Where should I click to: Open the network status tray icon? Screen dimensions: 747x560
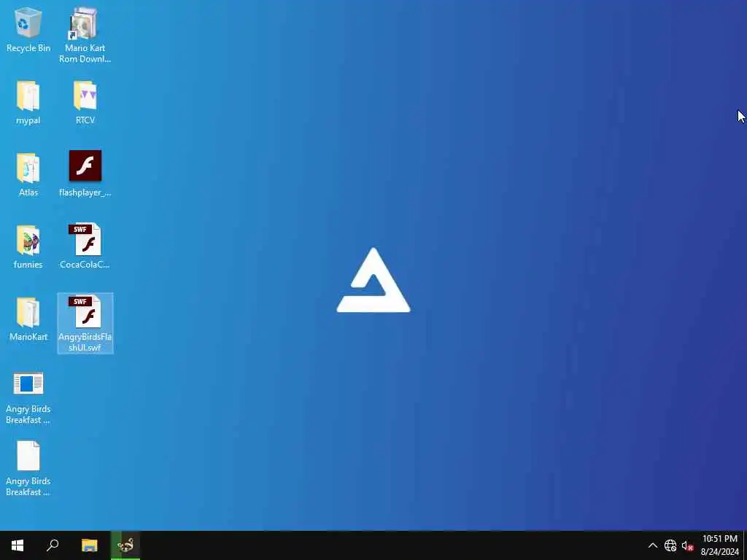(x=670, y=545)
